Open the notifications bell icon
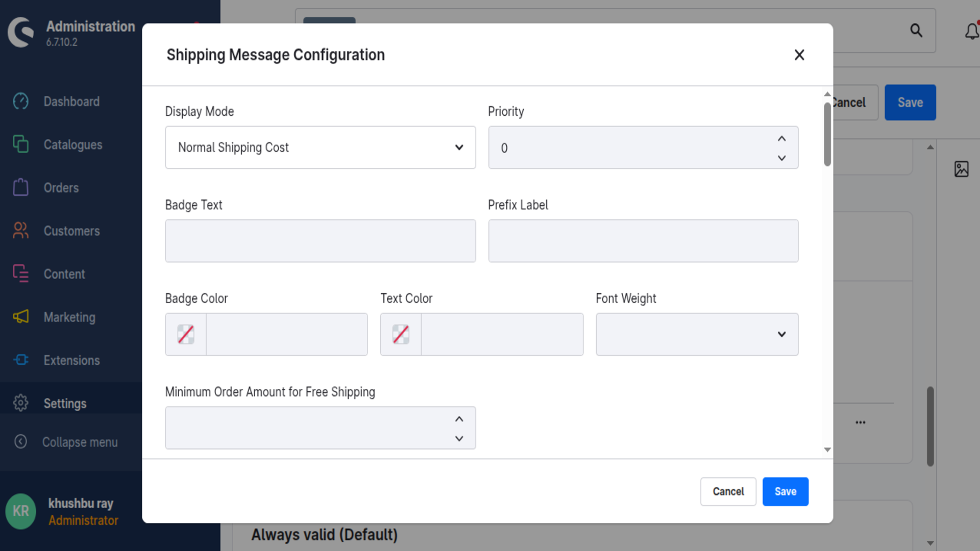The image size is (980, 551). [972, 32]
